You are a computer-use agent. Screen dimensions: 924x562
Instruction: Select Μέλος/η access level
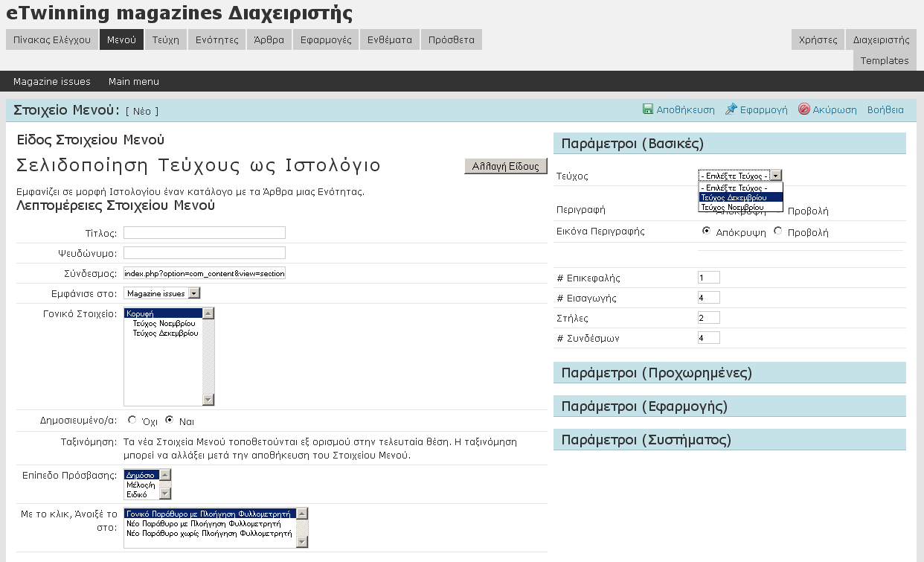[x=141, y=484]
